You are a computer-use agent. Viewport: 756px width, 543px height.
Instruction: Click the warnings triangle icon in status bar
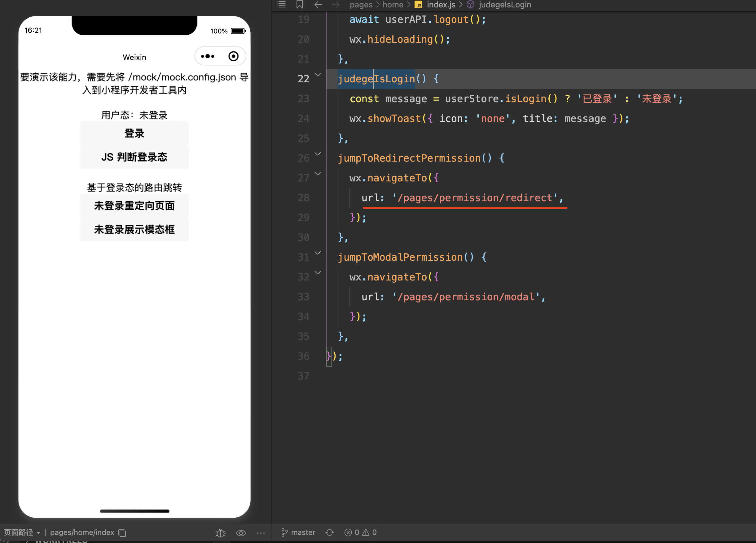(x=366, y=532)
